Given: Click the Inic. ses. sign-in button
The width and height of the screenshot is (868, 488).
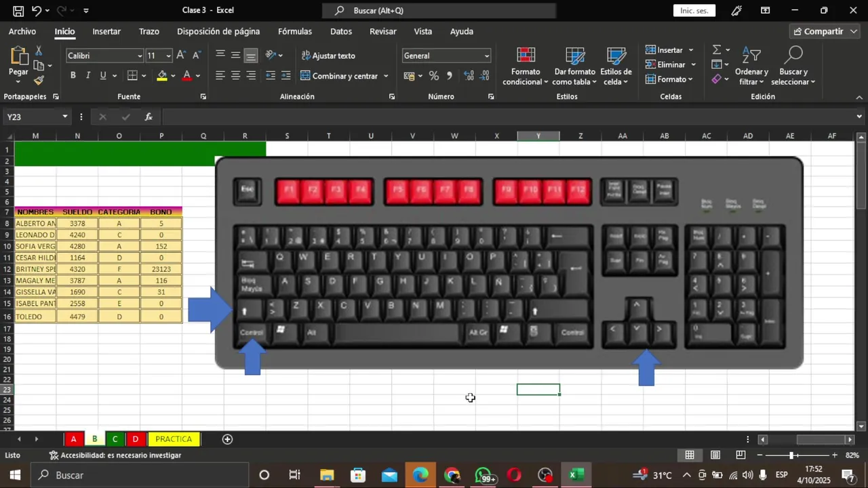Looking at the screenshot, I should (694, 10).
